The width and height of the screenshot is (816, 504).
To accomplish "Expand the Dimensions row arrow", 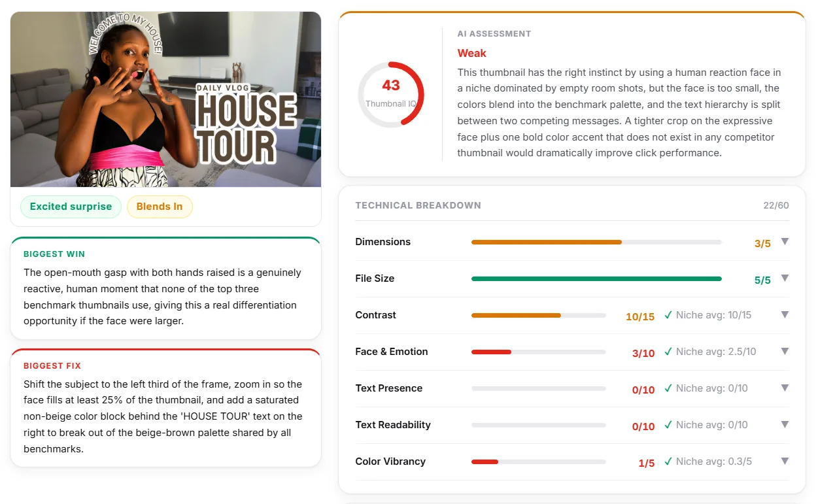I will [x=785, y=242].
